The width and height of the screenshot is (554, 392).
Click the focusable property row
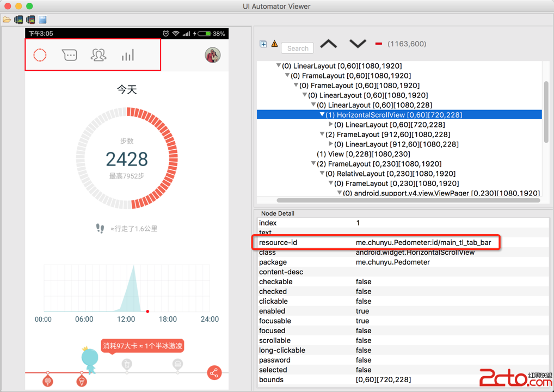(x=403, y=321)
